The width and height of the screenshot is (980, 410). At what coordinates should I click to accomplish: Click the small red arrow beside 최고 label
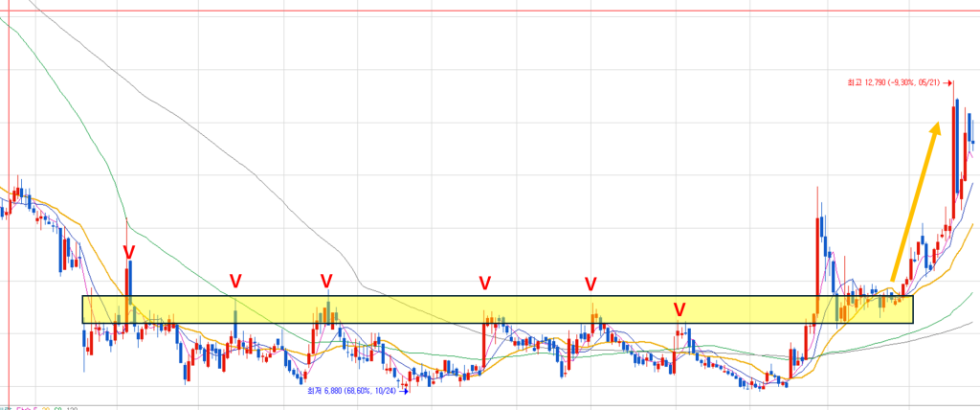[949, 84]
